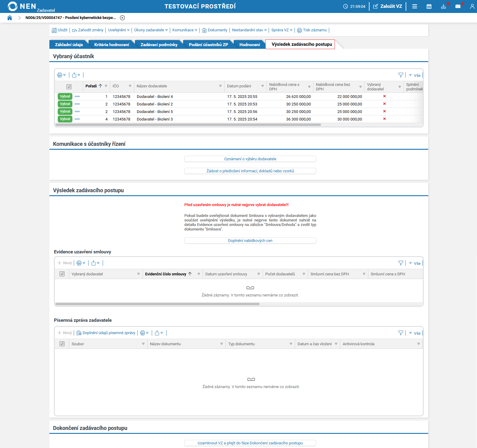Expand the Uveřejnění dropdown menu
This screenshot has height=448, width=477.
(119, 30)
